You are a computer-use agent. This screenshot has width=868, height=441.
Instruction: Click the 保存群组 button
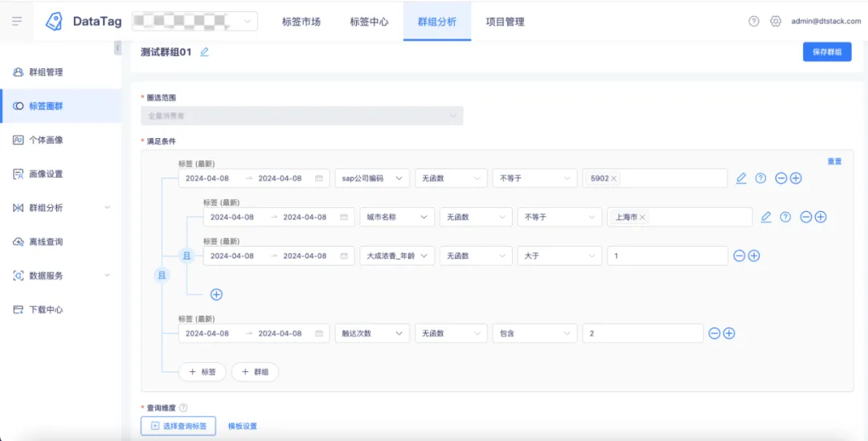pos(827,52)
